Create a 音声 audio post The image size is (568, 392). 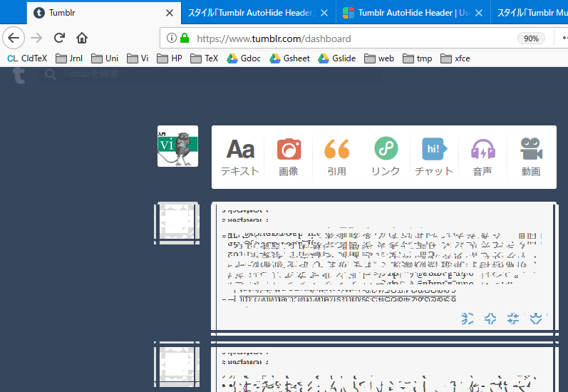pyautogui.click(x=482, y=157)
